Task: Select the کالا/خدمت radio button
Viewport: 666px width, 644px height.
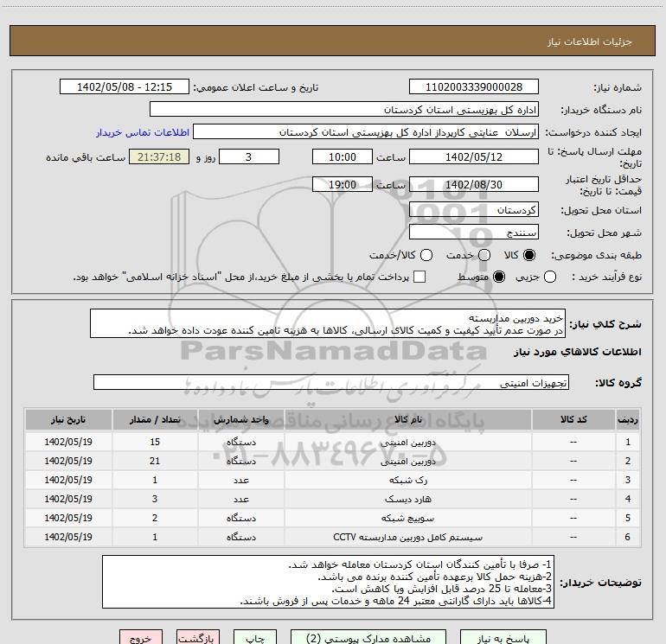Action: click(x=426, y=255)
